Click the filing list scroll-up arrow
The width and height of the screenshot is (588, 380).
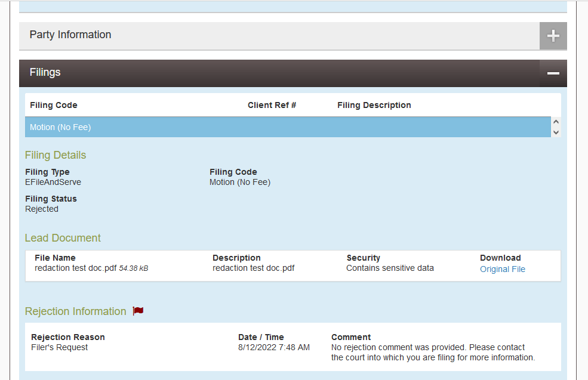pos(556,122)
